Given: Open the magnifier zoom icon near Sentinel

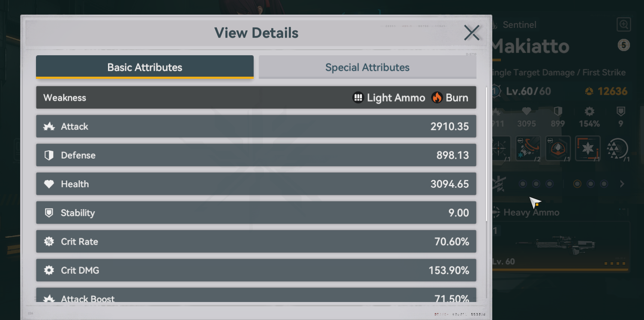Looking at the screenshot, I should (624, 24).
